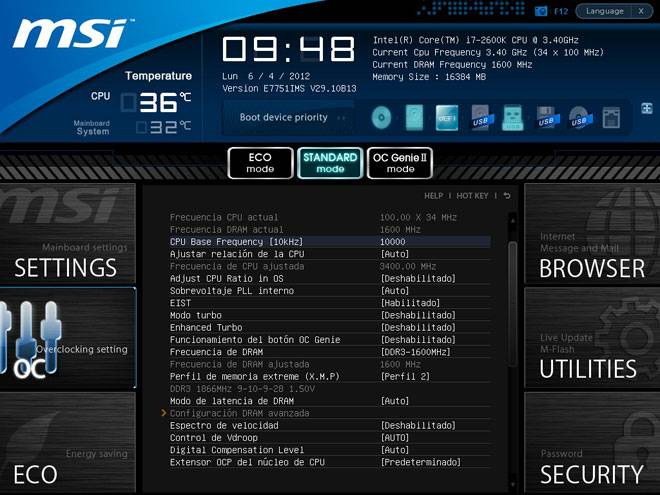Click the back arrow icon next to HOT KEY
The width and height of the screenshot is (660, 495).
coord(507,196)
